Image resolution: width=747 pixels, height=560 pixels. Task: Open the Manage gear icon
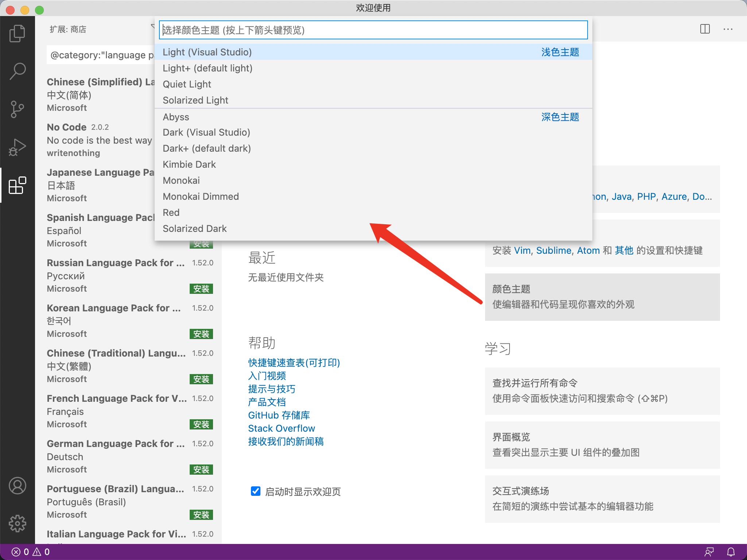click(x=17, y=524)
